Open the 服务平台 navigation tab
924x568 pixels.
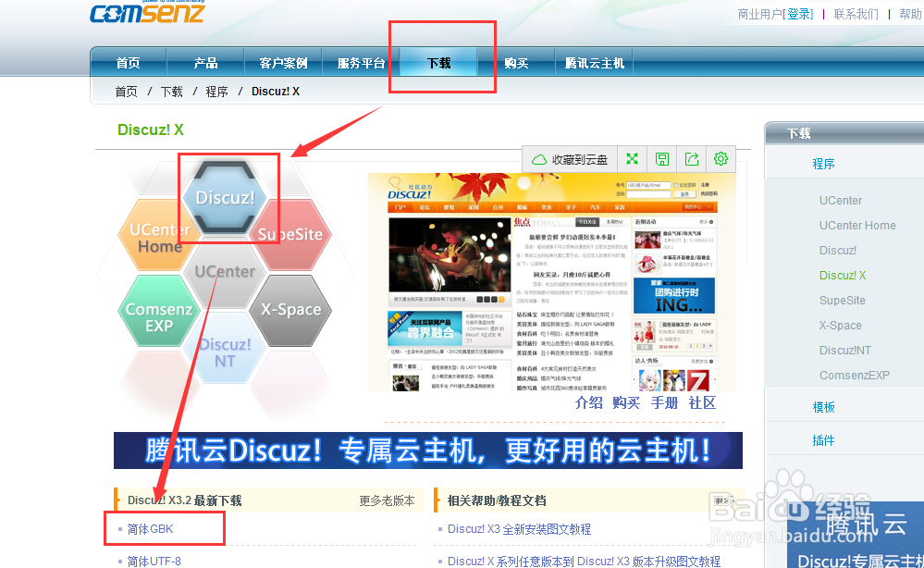click(362, 63)
